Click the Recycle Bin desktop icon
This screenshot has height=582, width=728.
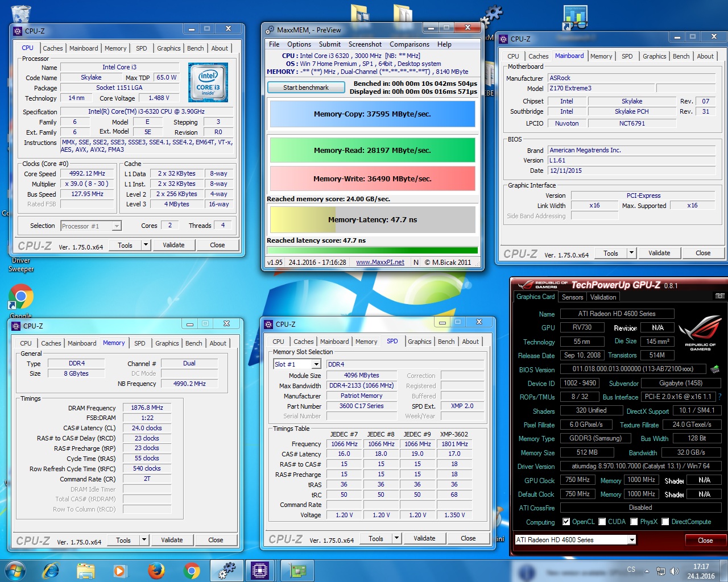pos(20,14)
